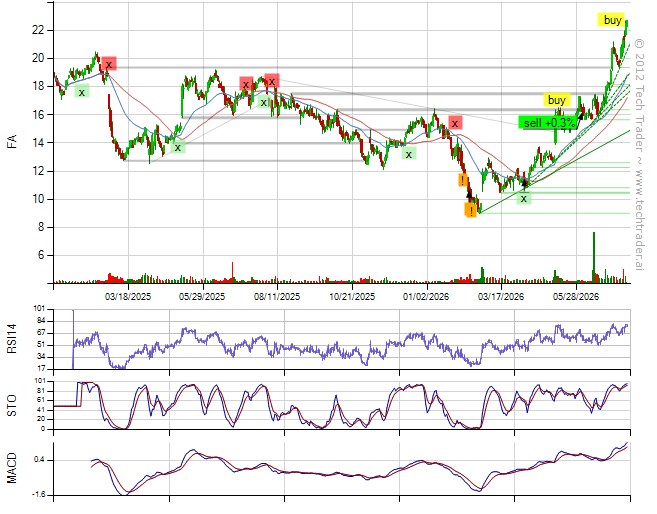Click the red x marker on the 08/11/2025 gridline
Viewport: 657px width, 514px height.
click(x=272, y=81)
